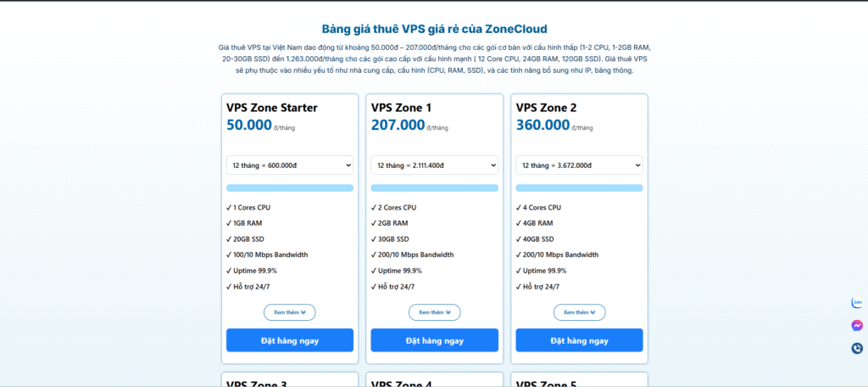Click the VPS Zone Starter plan title

click(x=272, y=108)
